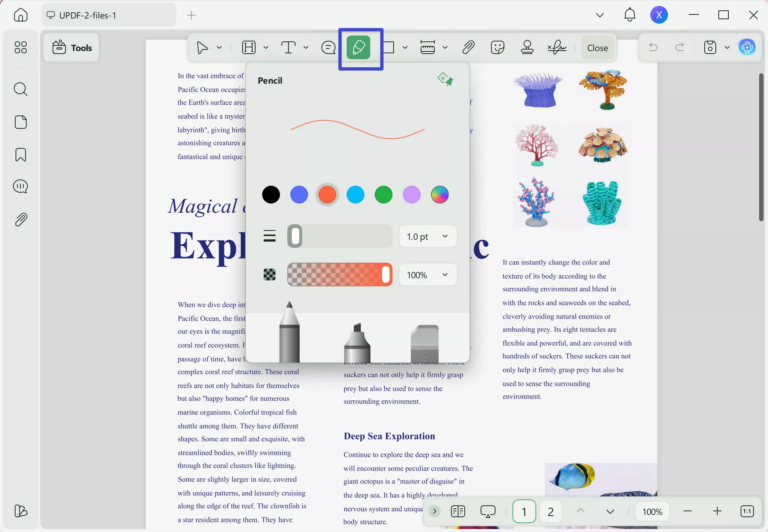Select the Sticker tool

[x=497, y=47]
